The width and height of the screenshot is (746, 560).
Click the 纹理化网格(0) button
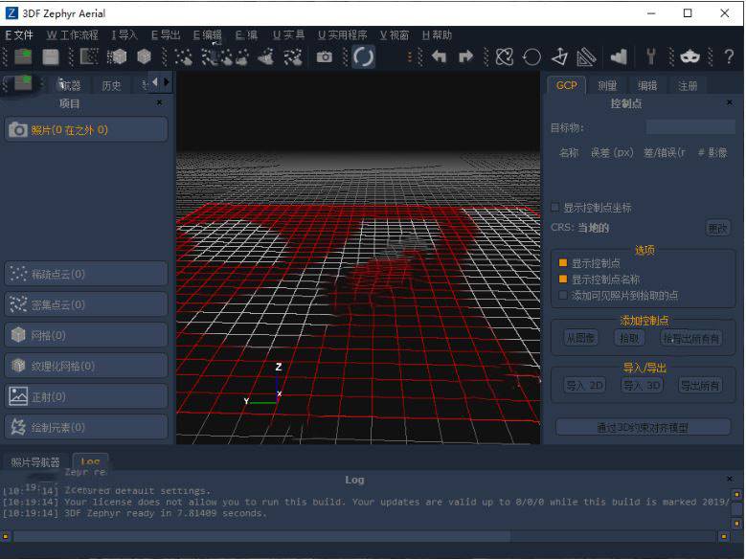point(86,366)
